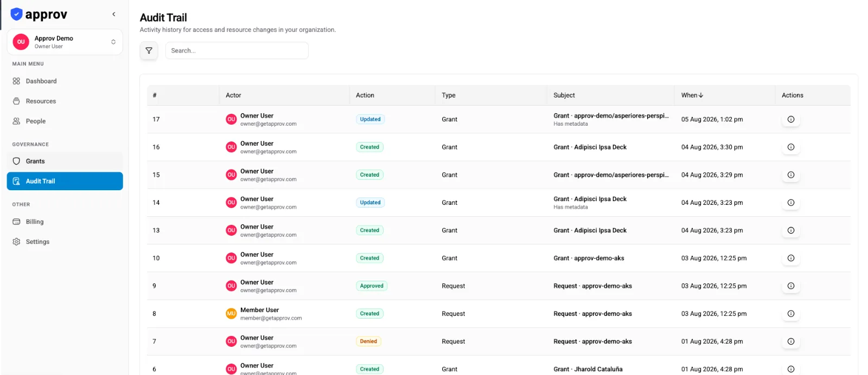
Task: Click the Action column header
Action: pos(365,95)
